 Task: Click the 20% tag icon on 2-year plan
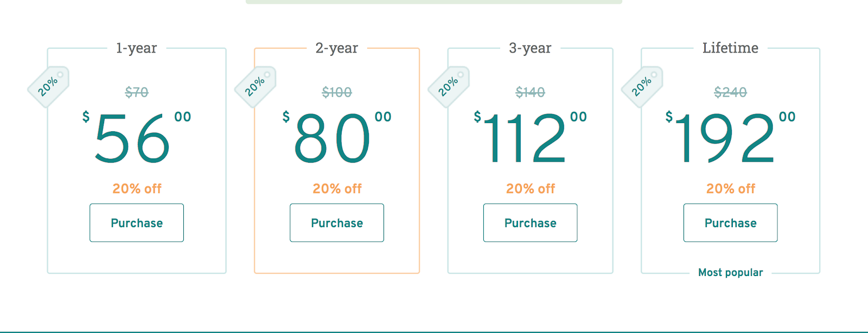click(x=255, y=86)
